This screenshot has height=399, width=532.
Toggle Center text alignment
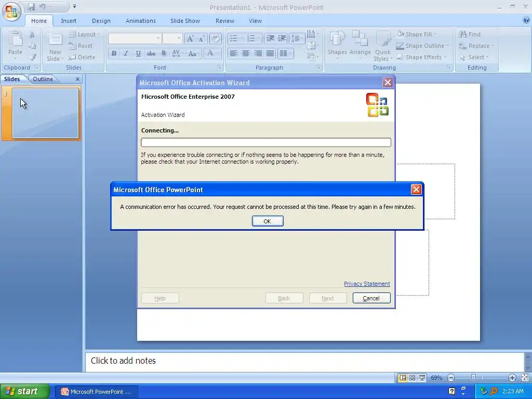pos(246,54)
